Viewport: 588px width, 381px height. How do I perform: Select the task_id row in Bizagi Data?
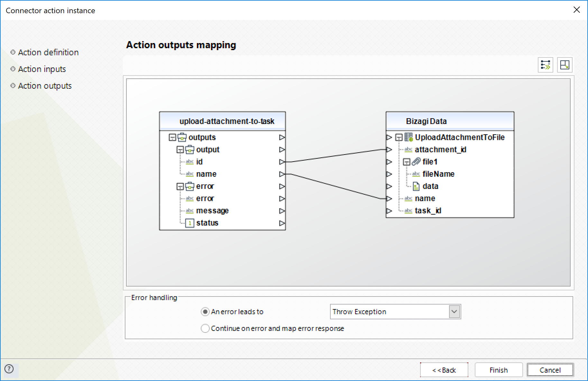pos(450,211)
